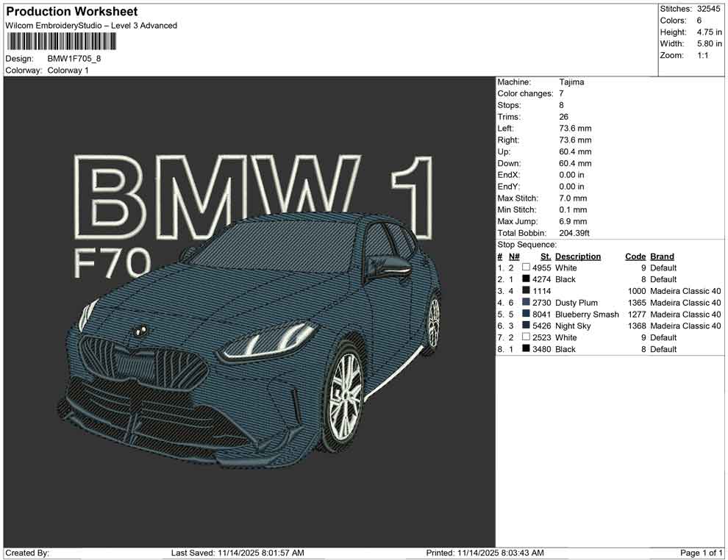Click the St. column header
728x560 pixels.
point(546,256)
